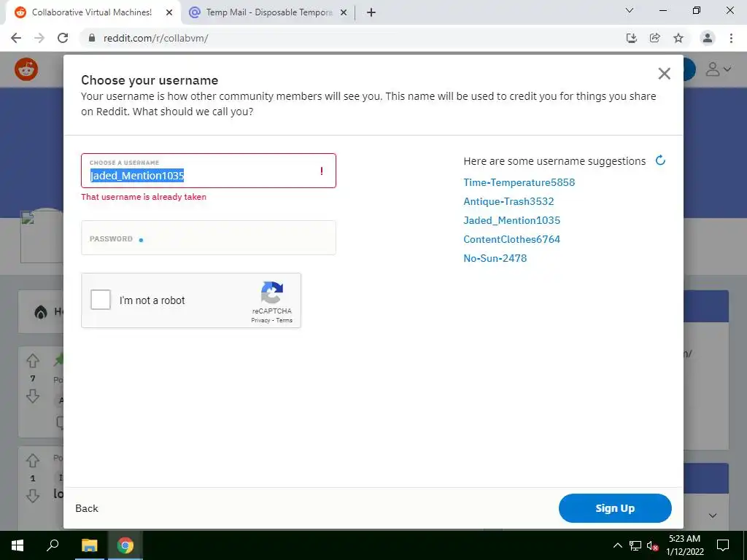Click the Sign Up button

coord(615,508)
